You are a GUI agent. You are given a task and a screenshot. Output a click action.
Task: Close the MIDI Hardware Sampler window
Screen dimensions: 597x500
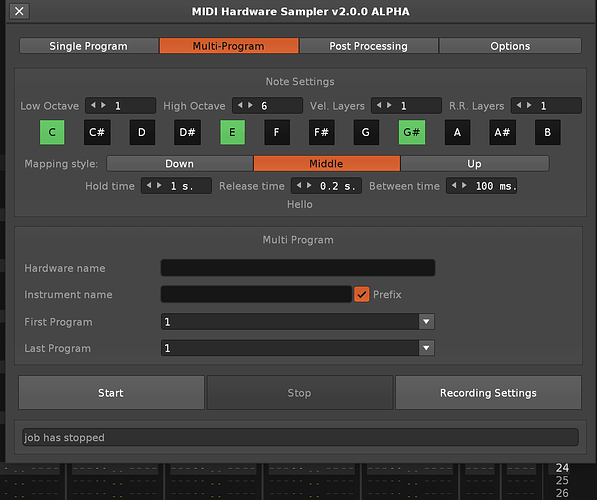(x=19, y=11)
